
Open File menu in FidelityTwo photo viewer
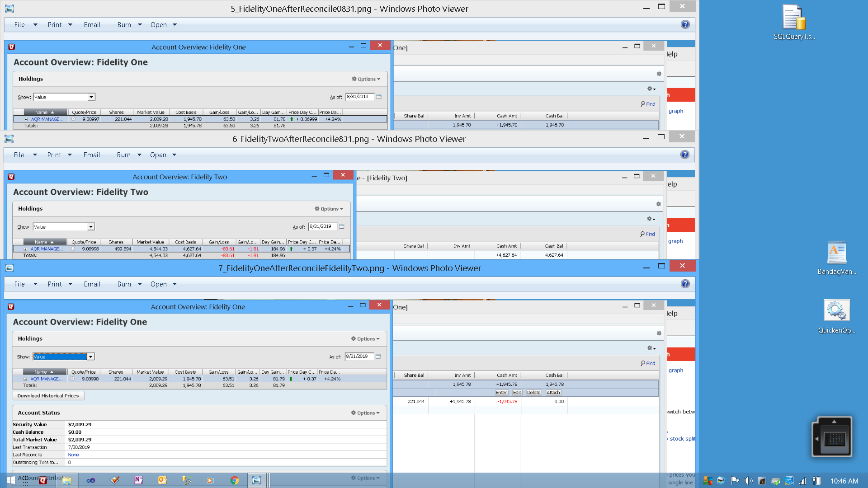coord(19,155)
